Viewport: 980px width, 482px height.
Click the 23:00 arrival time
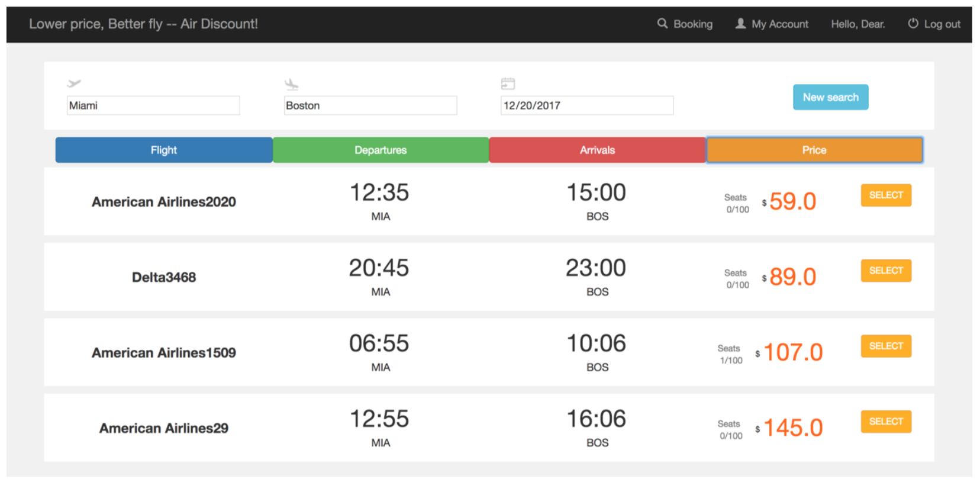point(597,268)
